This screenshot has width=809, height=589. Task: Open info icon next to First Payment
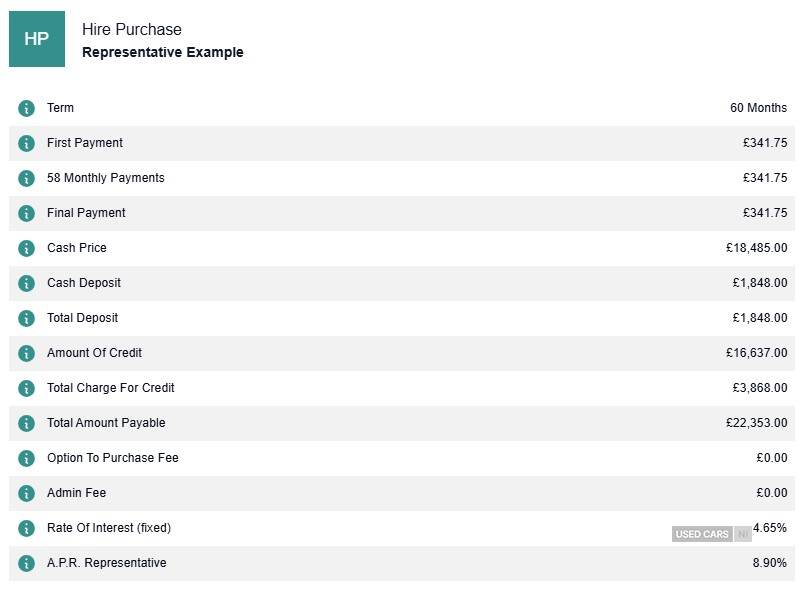27,143
